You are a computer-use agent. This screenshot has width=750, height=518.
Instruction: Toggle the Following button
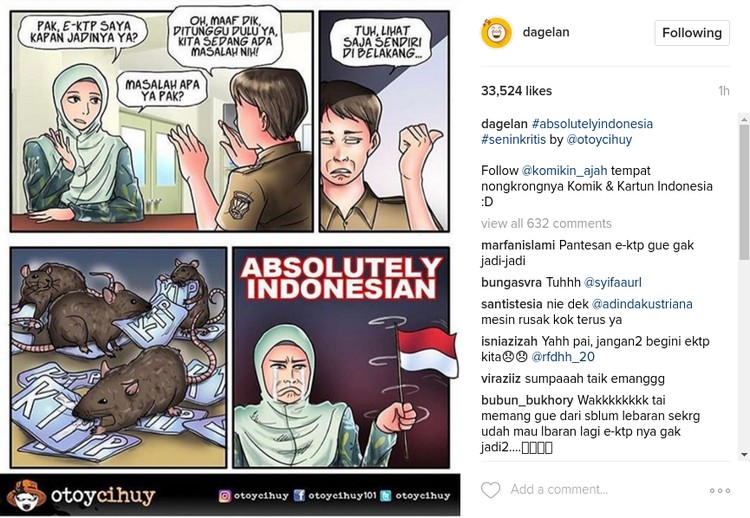point(692,33)
